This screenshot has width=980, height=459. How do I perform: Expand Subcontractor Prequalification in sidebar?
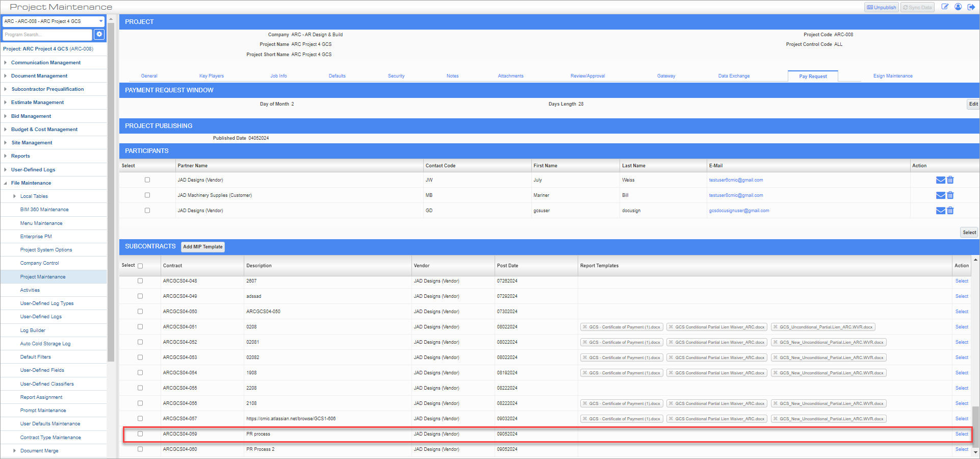5,89
